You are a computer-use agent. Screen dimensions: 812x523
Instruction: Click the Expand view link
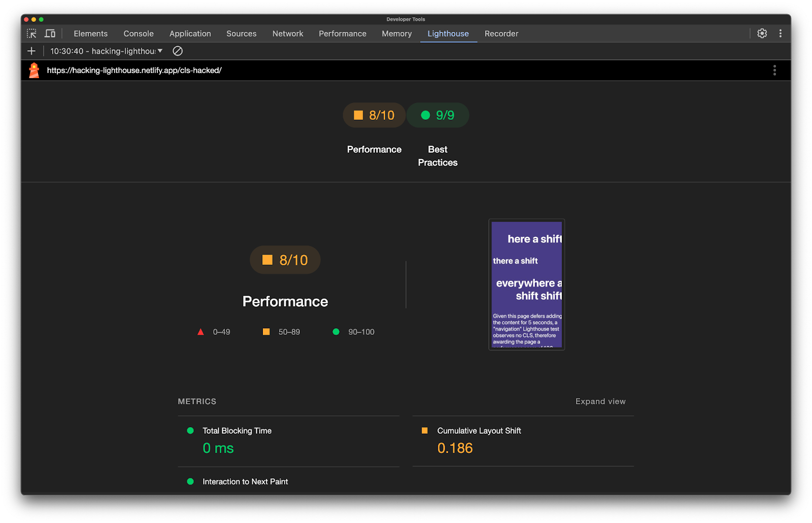[x=600, y=401]
